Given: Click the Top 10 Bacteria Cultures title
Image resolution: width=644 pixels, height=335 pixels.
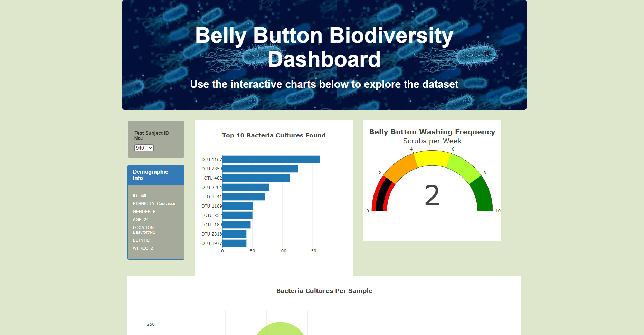Looking at the screenshot, I should 273,135.
